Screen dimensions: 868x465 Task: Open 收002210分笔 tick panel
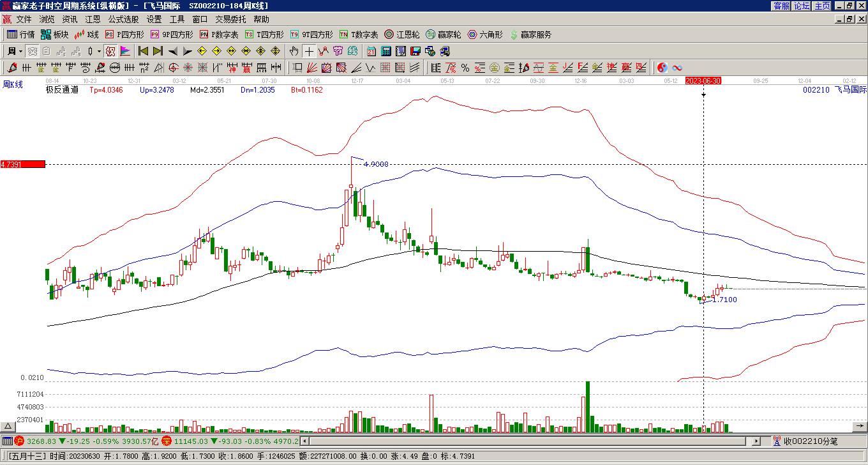point(805,441)
